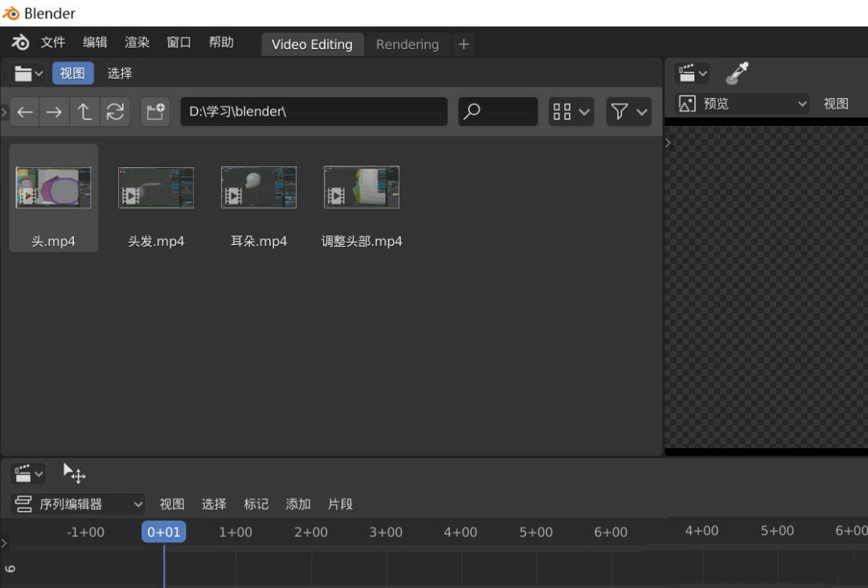Open the 添加 menu in the sequencer

(x=297, y=504)
